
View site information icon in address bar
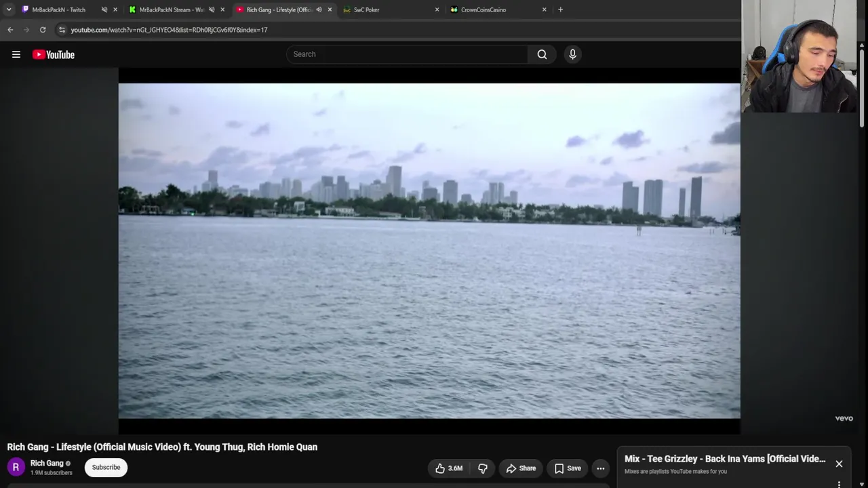coord(62,30)
